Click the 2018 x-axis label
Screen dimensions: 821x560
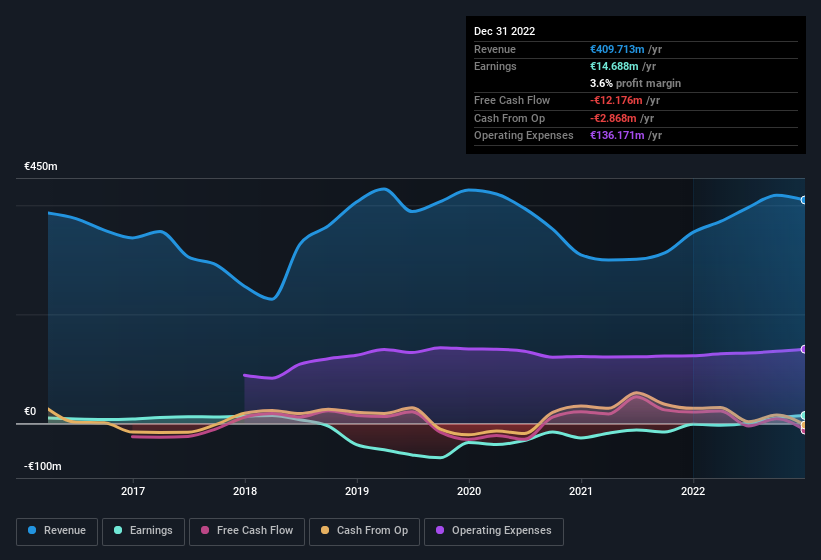coord(245,491)
